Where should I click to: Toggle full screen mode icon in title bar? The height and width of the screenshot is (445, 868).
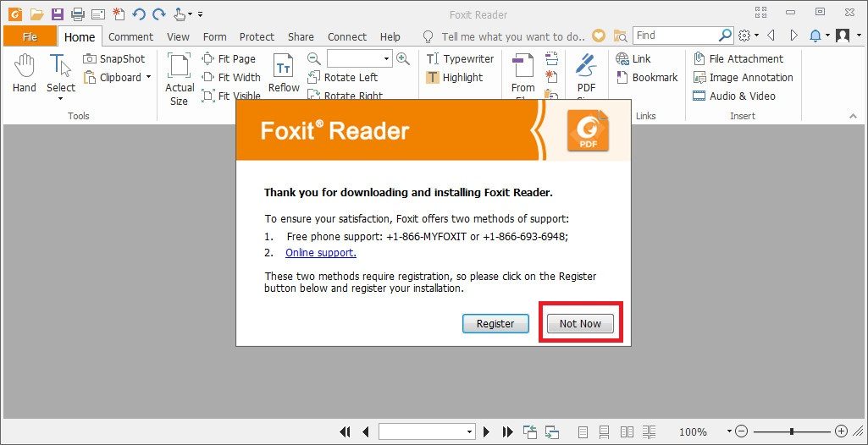click(760, 12)
